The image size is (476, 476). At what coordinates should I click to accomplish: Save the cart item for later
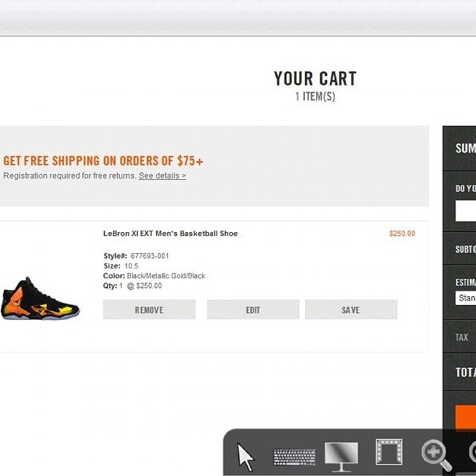coord(351,309)
